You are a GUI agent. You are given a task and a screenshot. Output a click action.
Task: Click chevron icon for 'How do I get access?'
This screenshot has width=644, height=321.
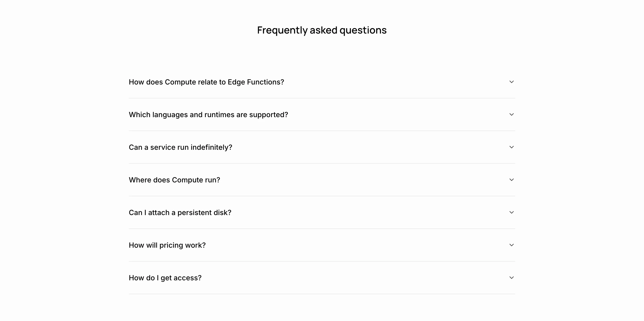[511, 278]
